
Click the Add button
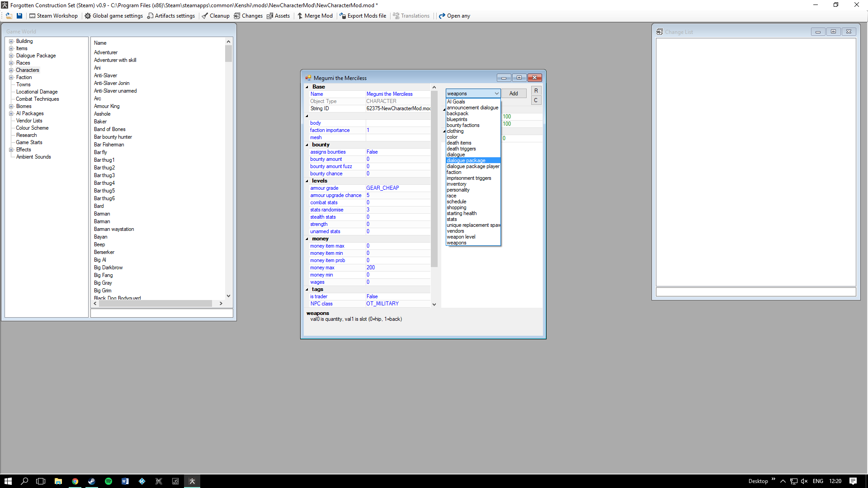tap(514, 94)
